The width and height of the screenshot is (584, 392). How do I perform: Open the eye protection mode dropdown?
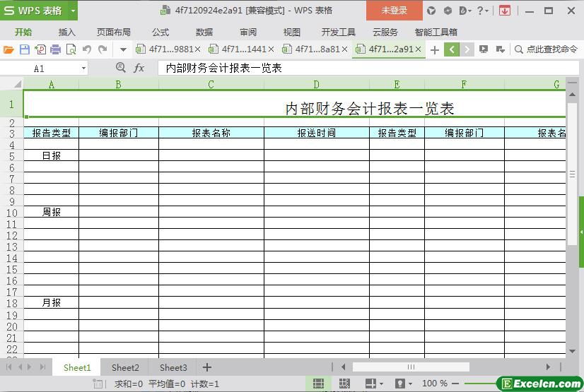pos(411,384)
